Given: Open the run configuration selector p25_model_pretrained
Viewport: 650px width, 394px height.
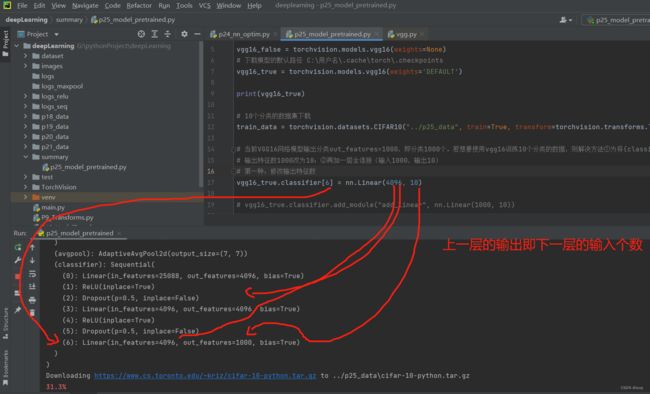Looking at the screenshot, I should click(617, 19).
